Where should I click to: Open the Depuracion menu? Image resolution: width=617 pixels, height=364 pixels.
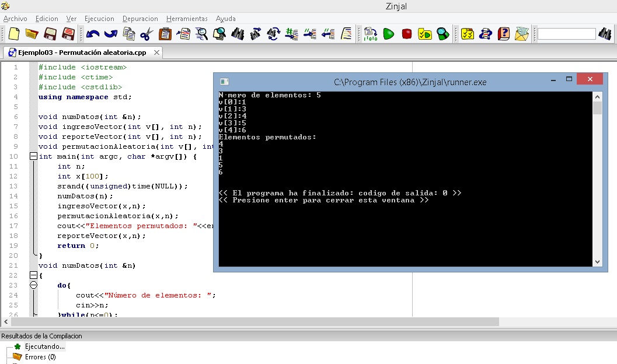pos(140,19)
